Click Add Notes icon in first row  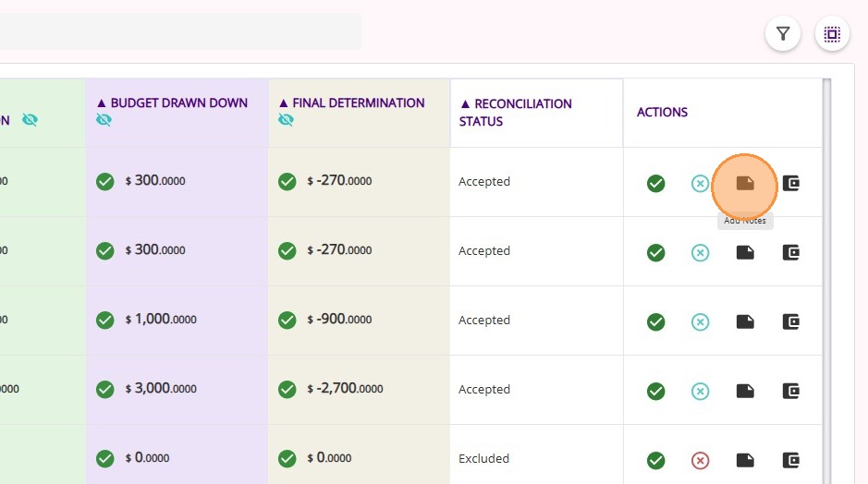[x=745, y=183]
